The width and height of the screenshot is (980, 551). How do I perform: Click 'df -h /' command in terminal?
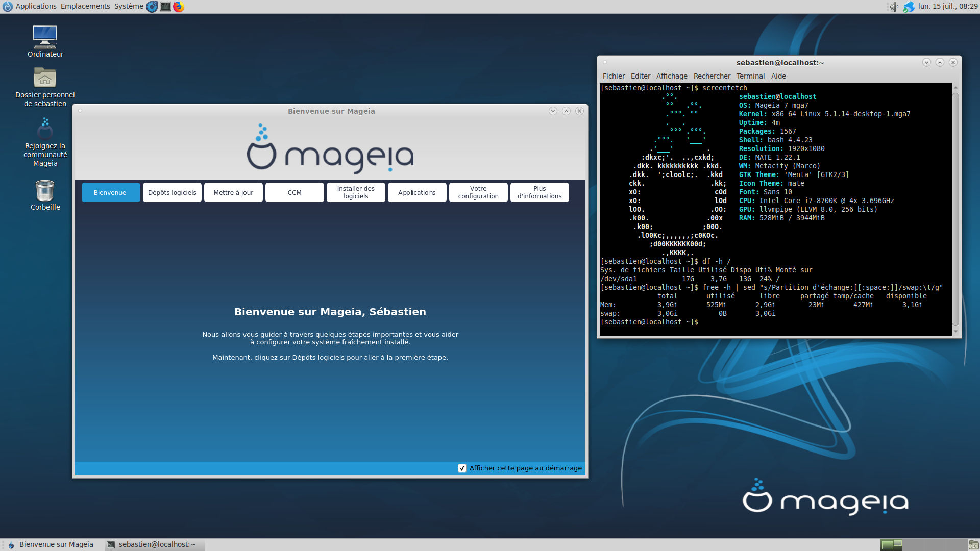point(716,262)
